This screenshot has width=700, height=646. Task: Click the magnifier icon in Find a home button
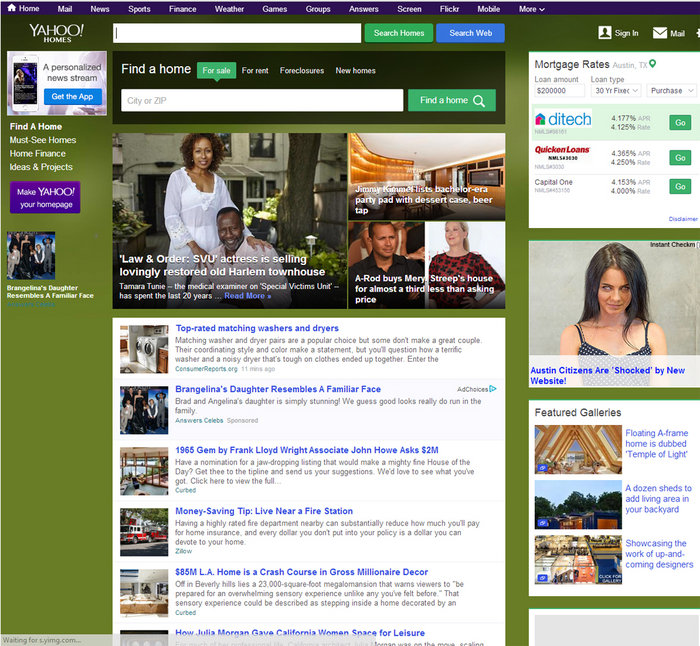(479, 101)
